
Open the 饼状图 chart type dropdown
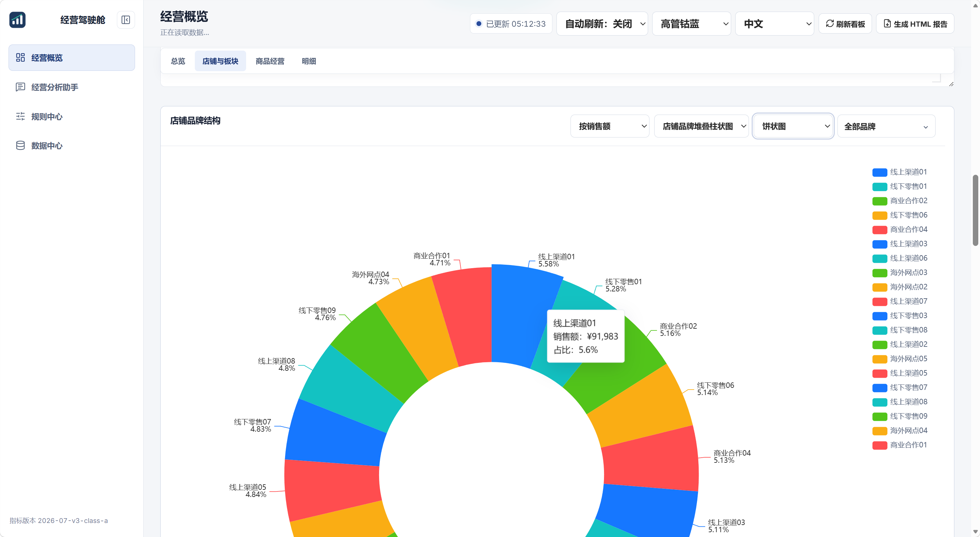793,126
